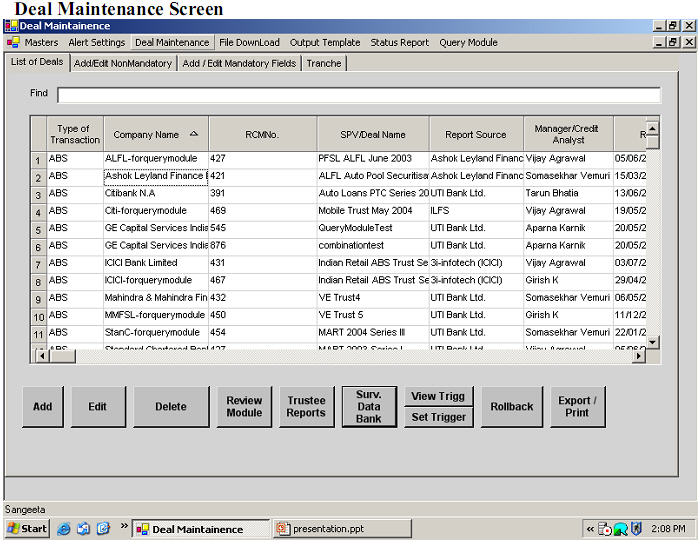Viewport: 700px width, 544px height.
Task: Click the RCMNo. column header
Action: click(262, 134)
